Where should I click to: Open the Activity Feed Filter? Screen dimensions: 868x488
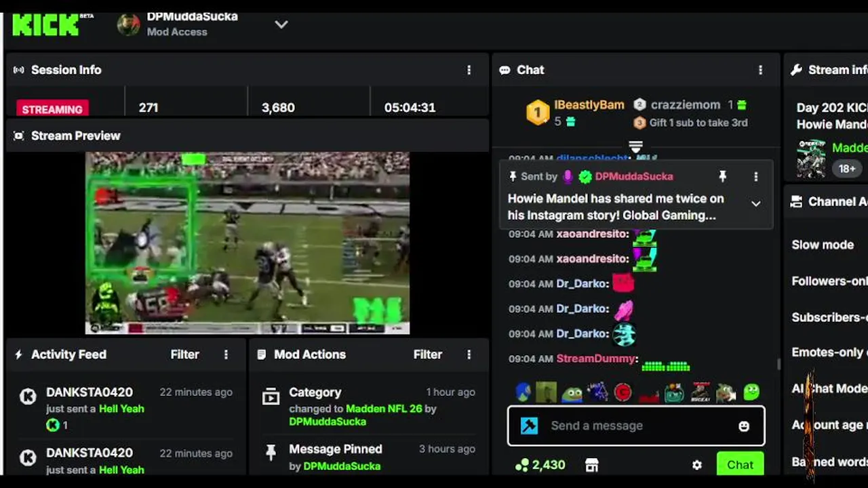click(x=184, y=354)
